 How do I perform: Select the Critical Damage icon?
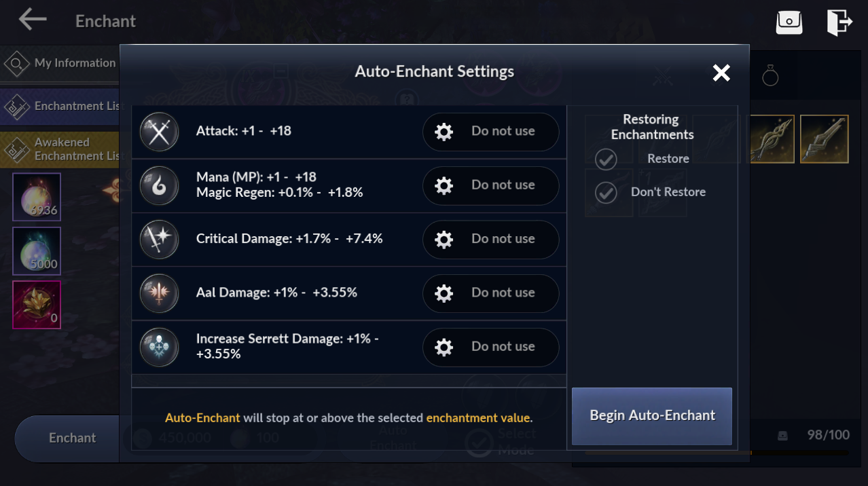[x=159, y=239]
